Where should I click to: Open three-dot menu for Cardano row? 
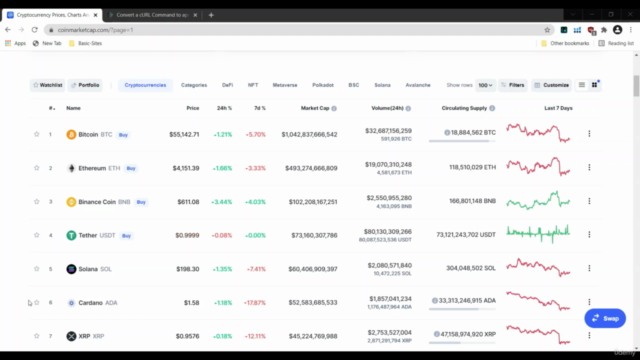(589, 302)
